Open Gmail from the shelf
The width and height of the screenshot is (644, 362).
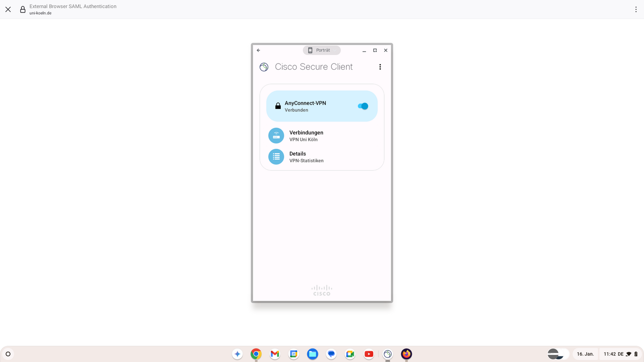click(x=275, y=354)
